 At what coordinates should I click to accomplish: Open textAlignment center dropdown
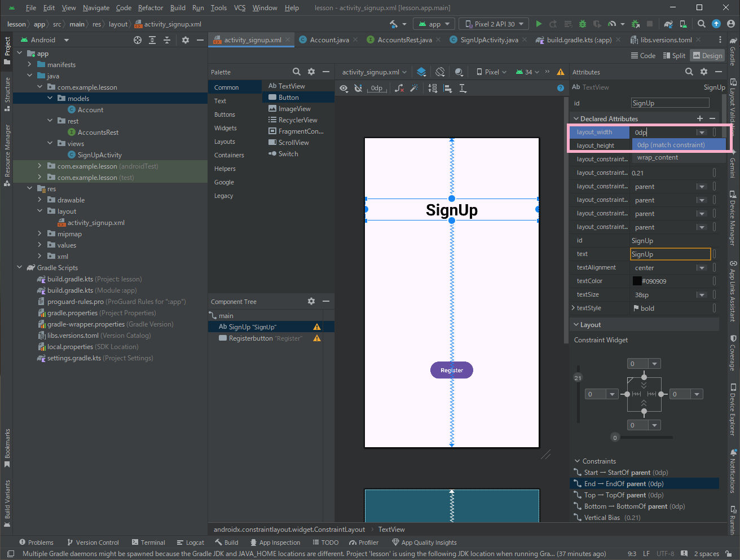(x=701, y=268)
